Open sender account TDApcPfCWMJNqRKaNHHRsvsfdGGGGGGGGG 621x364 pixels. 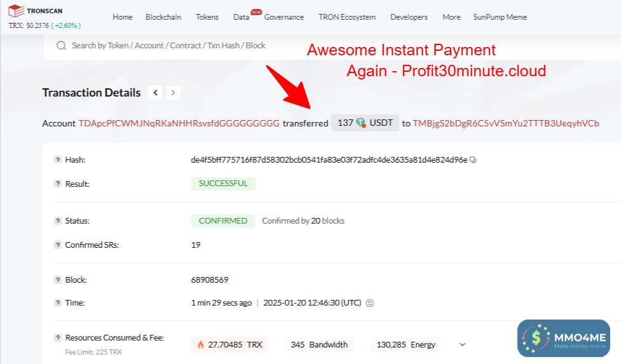tap(179, 123)
